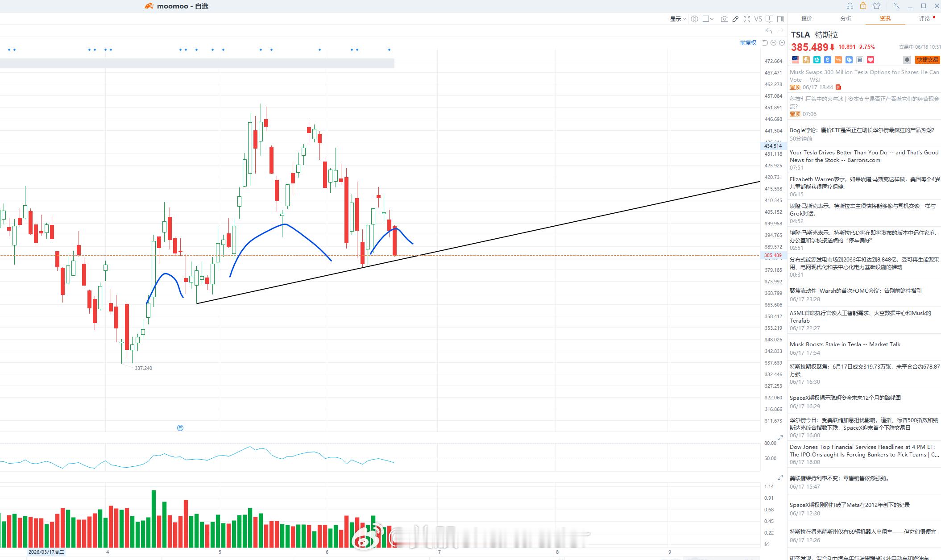941x560 pixels.
Task: Expand the volume indicator panel
Action: click(780, 477)
